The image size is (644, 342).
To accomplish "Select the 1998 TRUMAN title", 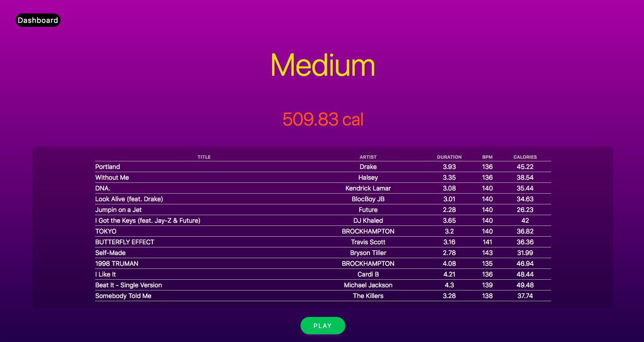I will 117,264.
